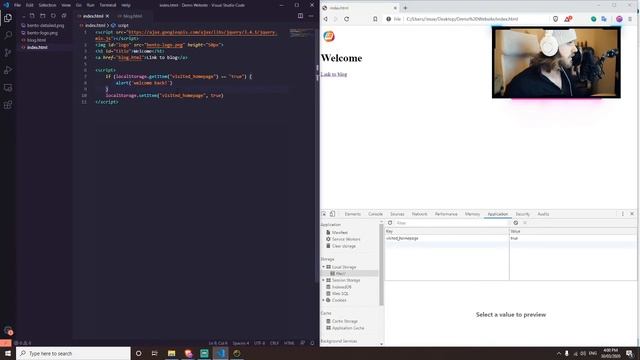Open the browser hamburger menu

coord(630,19)
